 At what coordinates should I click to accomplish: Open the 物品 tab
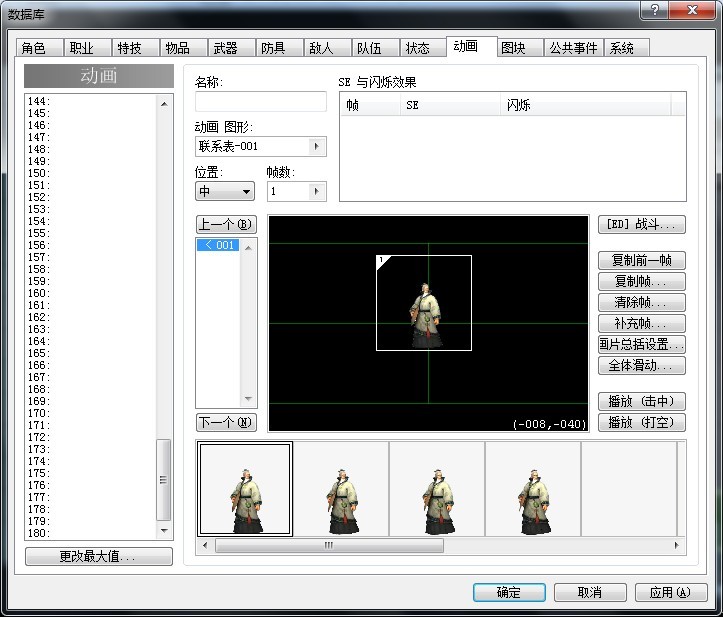coord(183,48)
